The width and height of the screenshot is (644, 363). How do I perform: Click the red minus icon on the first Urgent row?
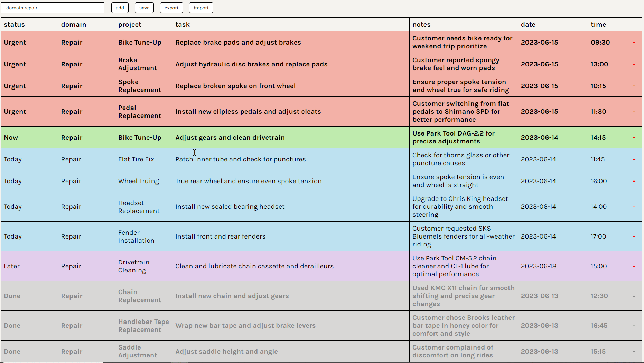point(634,42)
